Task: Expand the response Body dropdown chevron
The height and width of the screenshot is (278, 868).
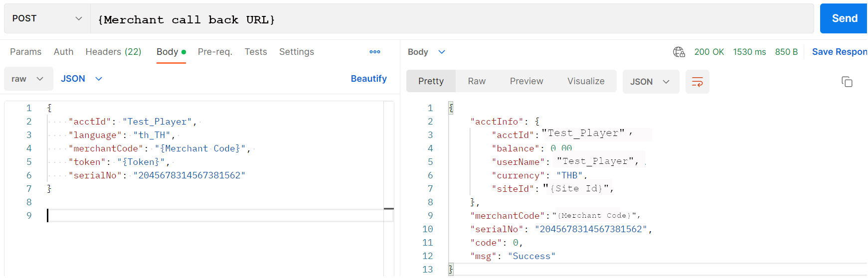Action: 442,52
